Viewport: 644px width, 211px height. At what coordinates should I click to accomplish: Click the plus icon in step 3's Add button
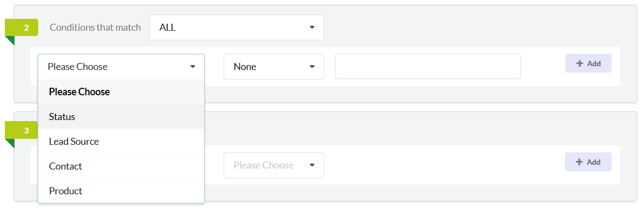pyautogui.click(x=579, y=162)
